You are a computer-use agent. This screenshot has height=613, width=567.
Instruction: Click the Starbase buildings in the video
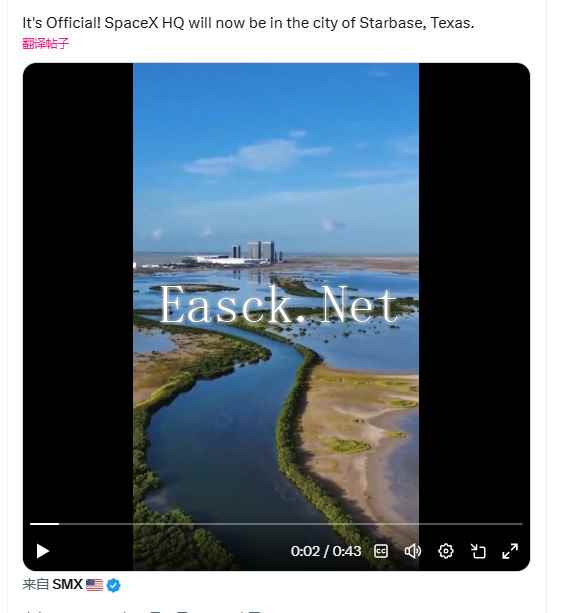(x=256, y=250)
